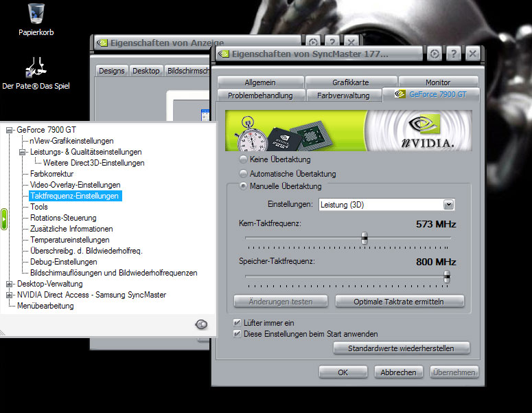The width and height of the screenshot is (532, 413).
Task: Select Taktfrequenz-Einstellungen tree item
Action: point(75,196)
